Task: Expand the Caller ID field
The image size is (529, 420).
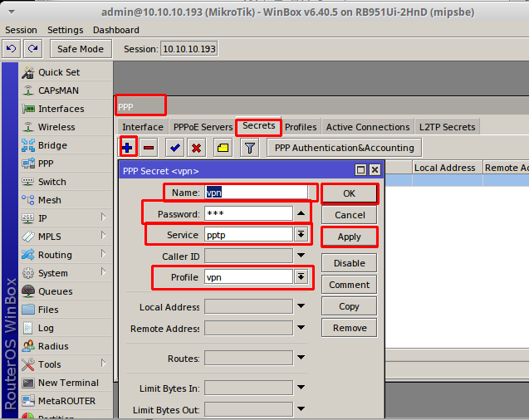Action: pos(301,256)
